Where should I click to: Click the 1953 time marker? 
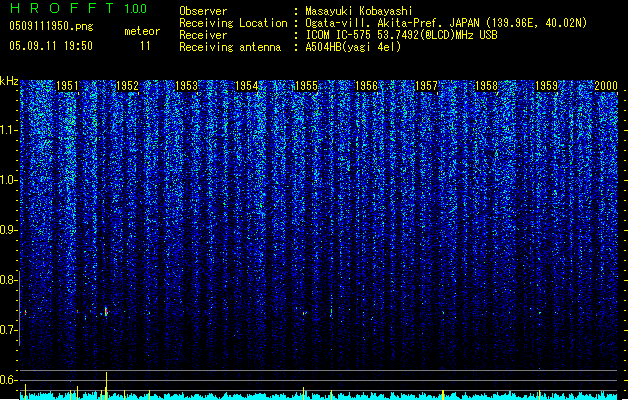click(x=187, y=85)
